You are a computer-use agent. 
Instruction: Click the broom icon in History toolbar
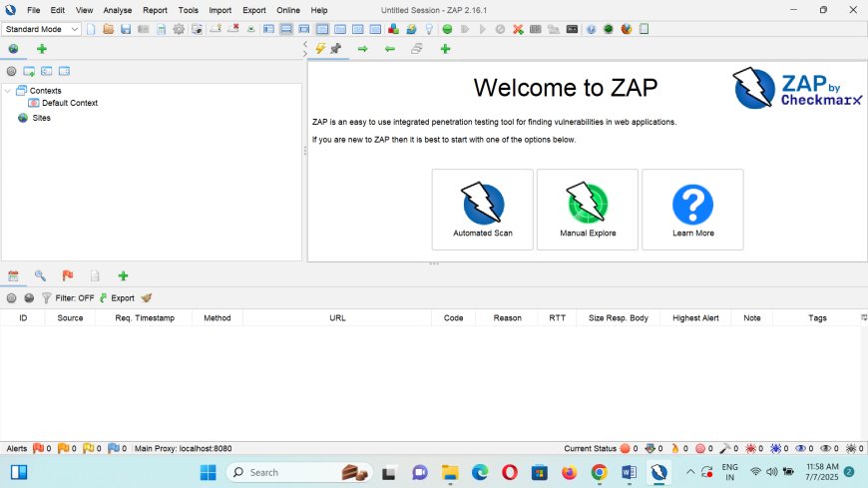[x=147, y=297]
